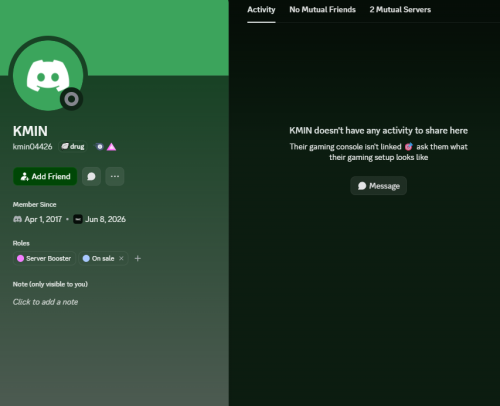Viewport: 500px width, 406px height.
Task: Open the No Mutual Friends tab
Action: coord(322,10)
